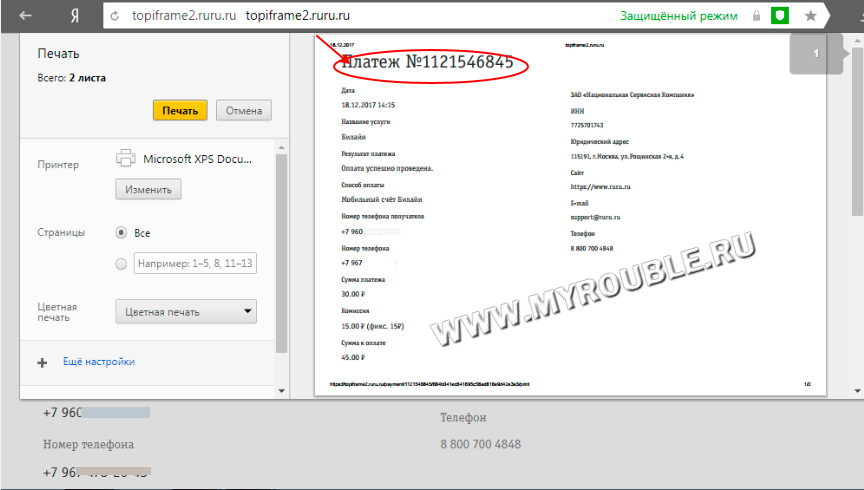Open the Цветная печать dropdown
The width and height of the screenshot is (864, 490).
point(186,312)
